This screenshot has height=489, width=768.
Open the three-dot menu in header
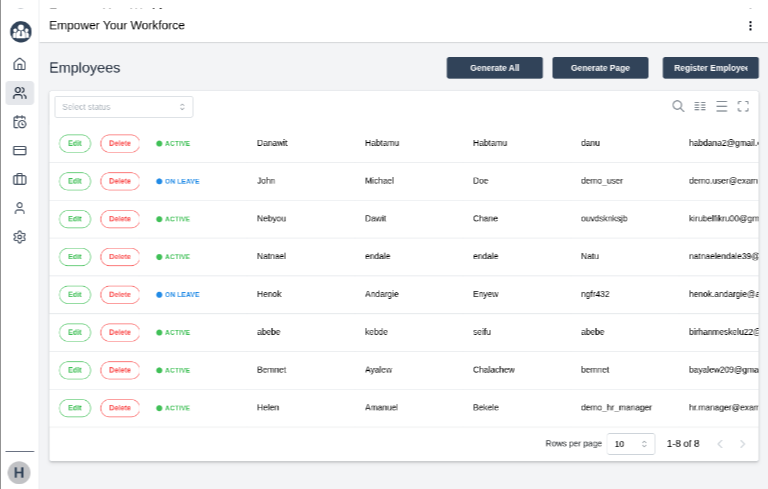[750, 25]
